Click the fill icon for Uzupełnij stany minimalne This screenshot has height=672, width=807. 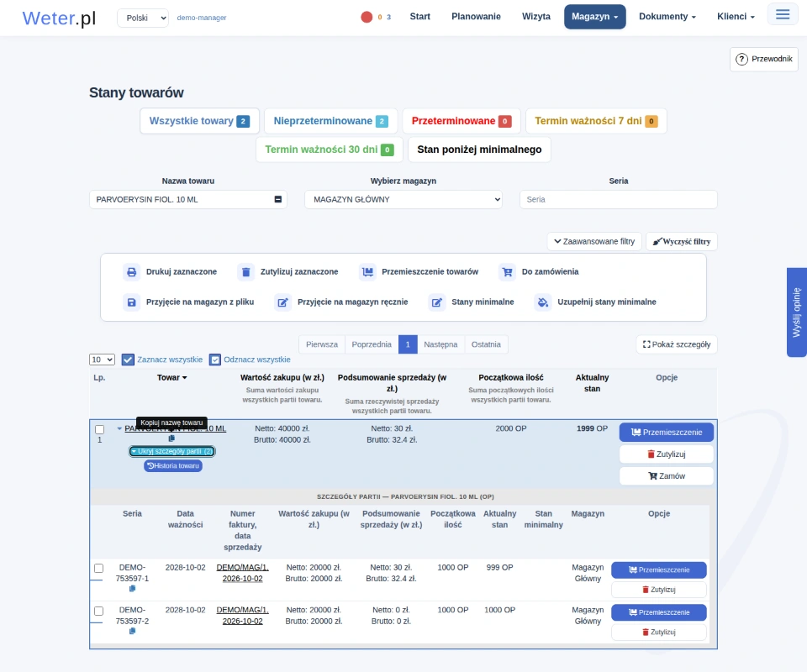point(543,302)
